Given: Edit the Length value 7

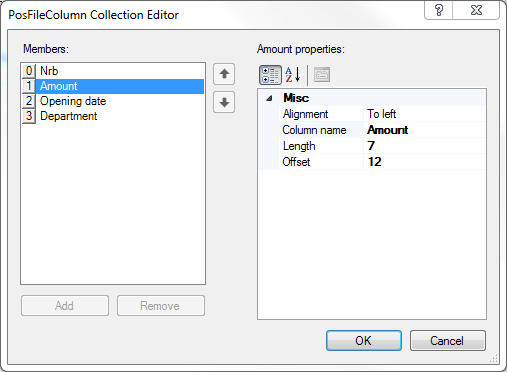Looking at the screenshot, I should [424, 146].
